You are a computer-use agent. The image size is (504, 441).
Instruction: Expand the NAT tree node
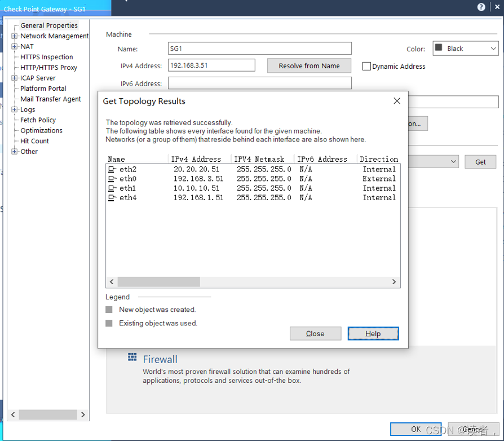point(14,46)
